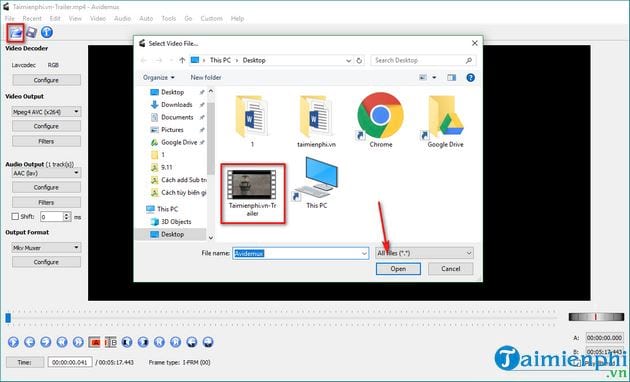Open the Recent menu in Avidemux
Screen dimensions: 630x382
coord(32,18)
